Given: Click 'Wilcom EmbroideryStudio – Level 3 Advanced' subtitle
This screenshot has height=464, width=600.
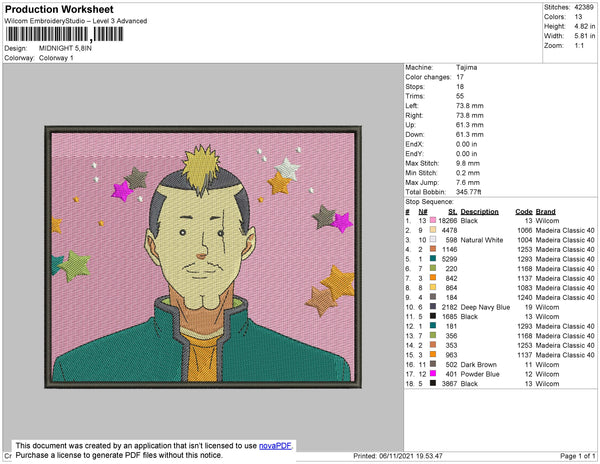Looking at the screenshot, I should click(x=76, y=21).
